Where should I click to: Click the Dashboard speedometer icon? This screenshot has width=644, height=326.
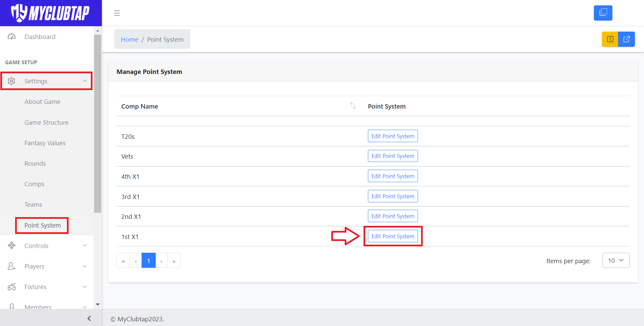click(12, 37)
